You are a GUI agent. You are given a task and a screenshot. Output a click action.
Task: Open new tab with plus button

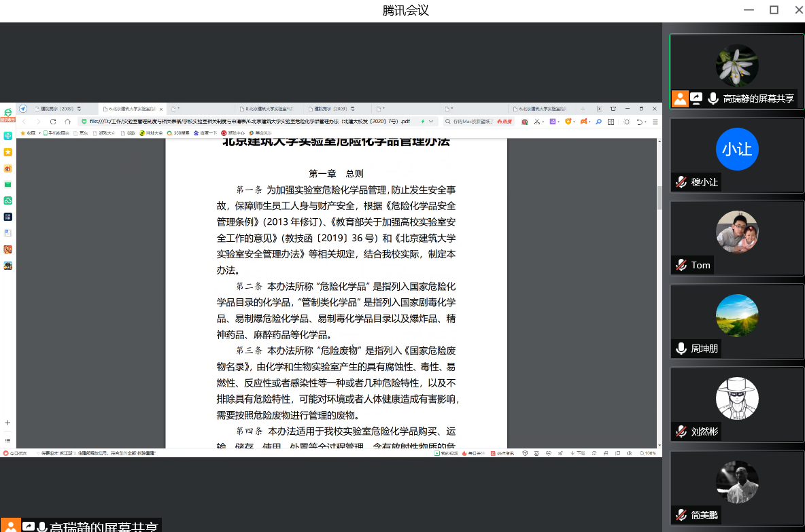tap(583, 109)
